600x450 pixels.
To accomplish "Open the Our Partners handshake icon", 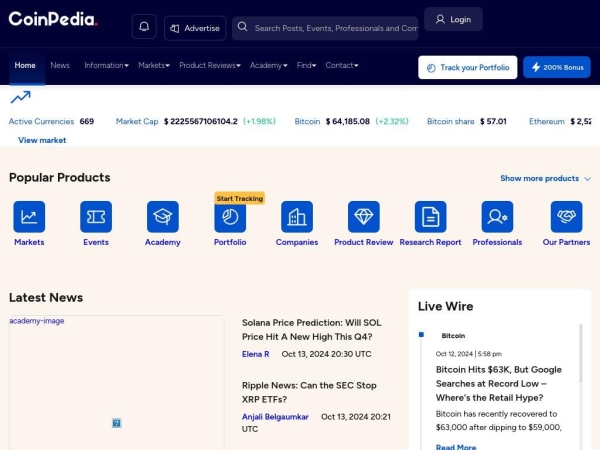I will coord(566,217).
